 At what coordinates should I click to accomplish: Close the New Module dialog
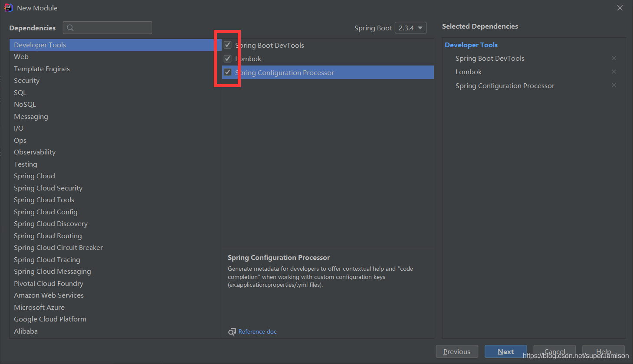pos(620,8)
